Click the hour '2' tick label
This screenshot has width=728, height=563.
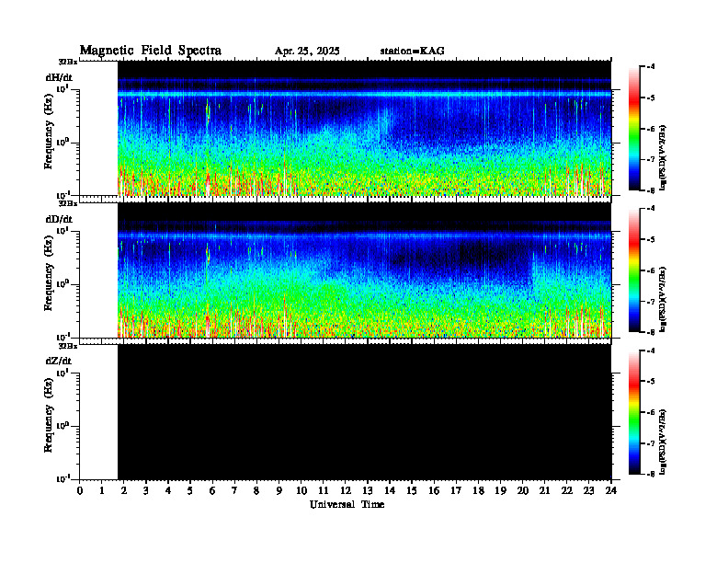point(124,491)
